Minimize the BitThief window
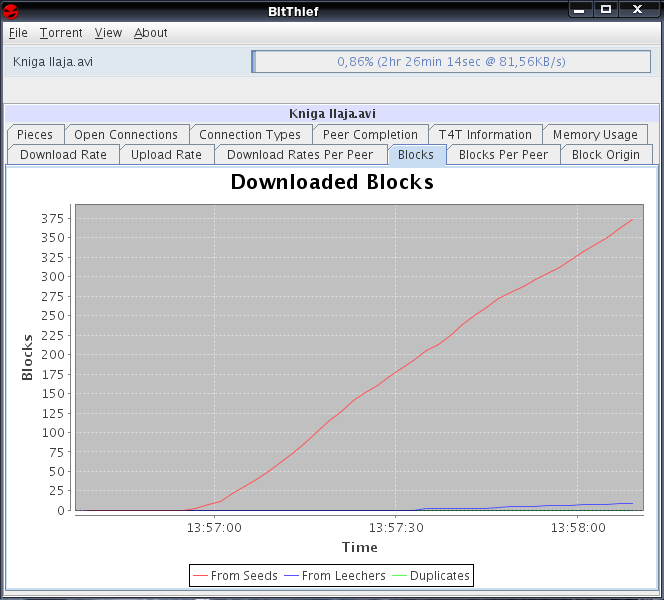This screenshot has height=600, width=664. [579, 10]
